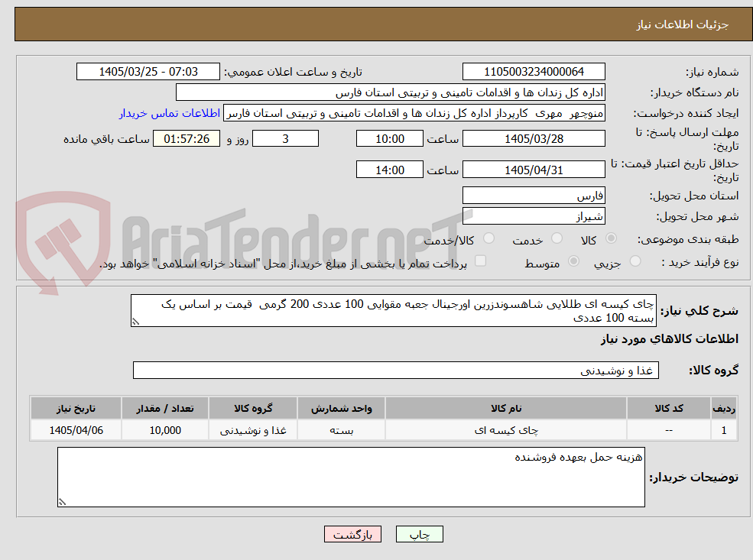Viewport: 753px width, 560px height.
Task: Click the announcement date field 1405/03/25 - 07:03
Action: click(x=148, y=72)
